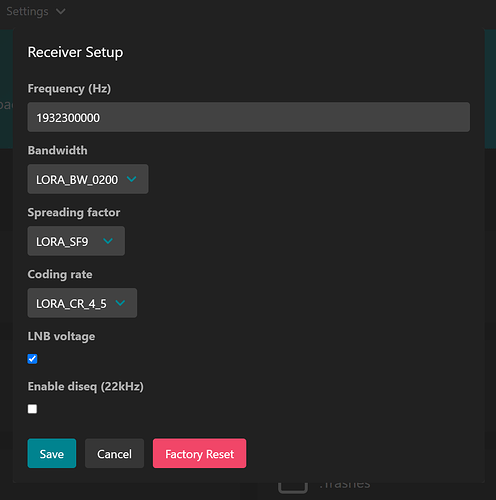This screenshot has height=500, width=496.
Task: Click the LNB voltage label
Action: point(61,336)
